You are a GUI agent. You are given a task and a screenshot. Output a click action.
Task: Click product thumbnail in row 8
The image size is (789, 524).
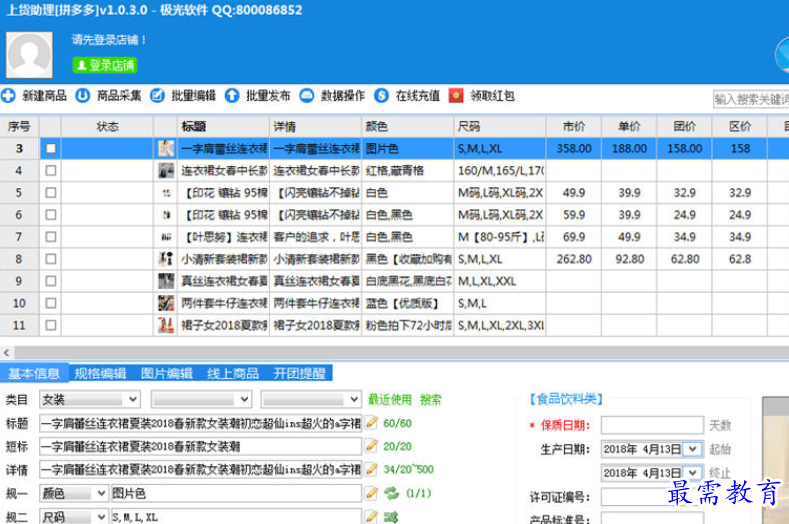(x=166, y=259)
